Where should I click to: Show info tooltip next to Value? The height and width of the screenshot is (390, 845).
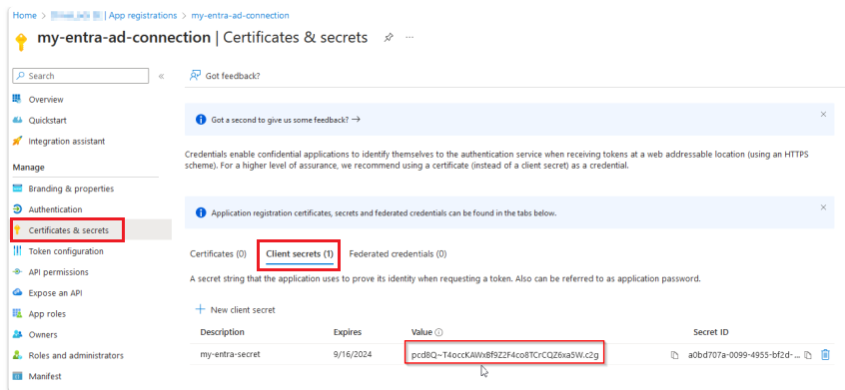(x=439, y=332)
